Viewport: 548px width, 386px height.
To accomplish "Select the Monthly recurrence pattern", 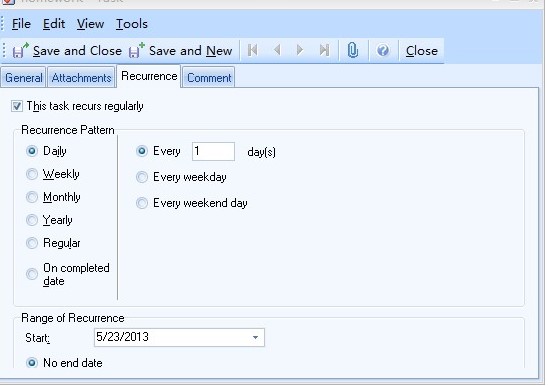I will [32, 197].
